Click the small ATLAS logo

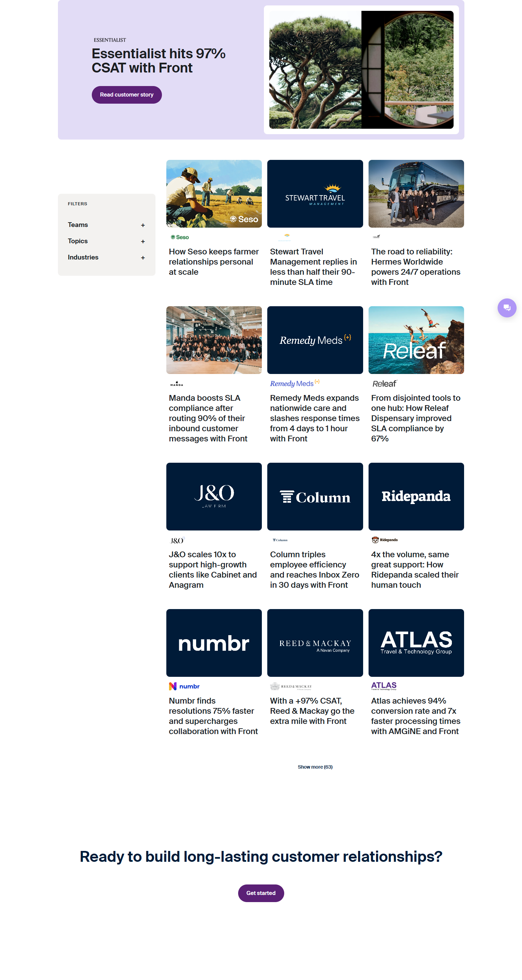383,686
